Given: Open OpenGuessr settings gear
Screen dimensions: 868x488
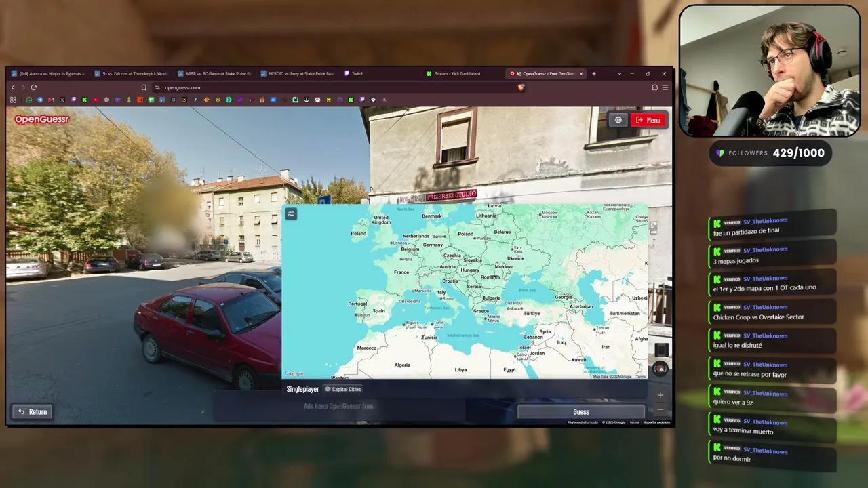Looking at the screenshot, I should (x=618, y=120).
